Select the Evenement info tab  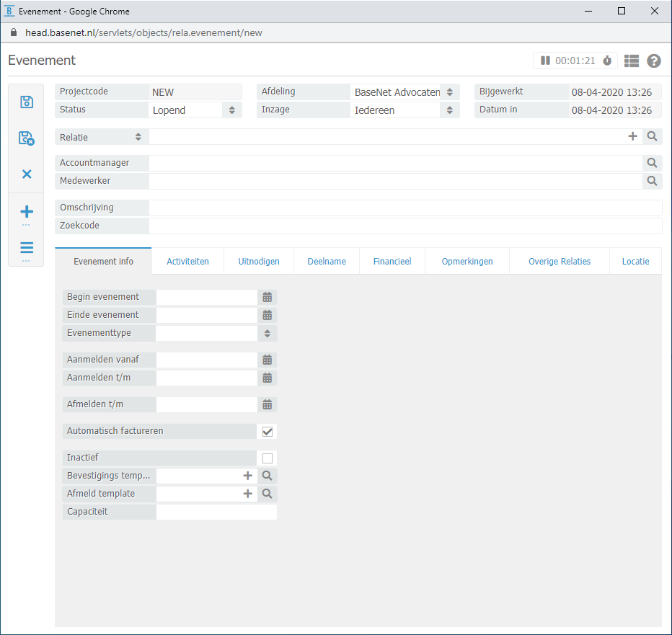click(x=103, y=262)
